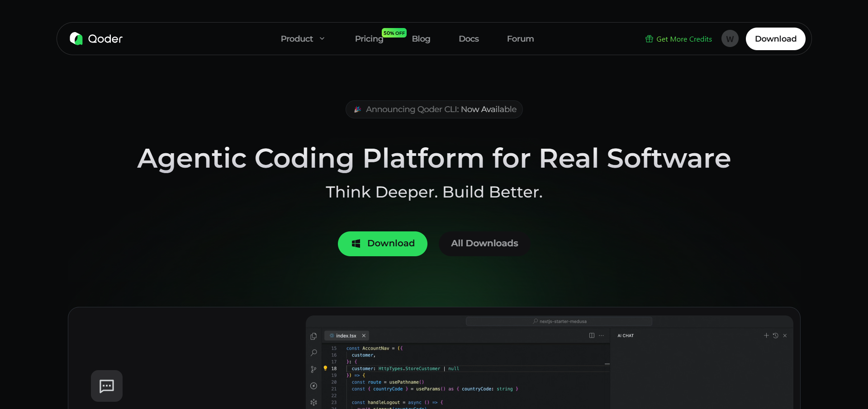Open All Downloads options
This screenshot has height=409, width=868.
484,243
